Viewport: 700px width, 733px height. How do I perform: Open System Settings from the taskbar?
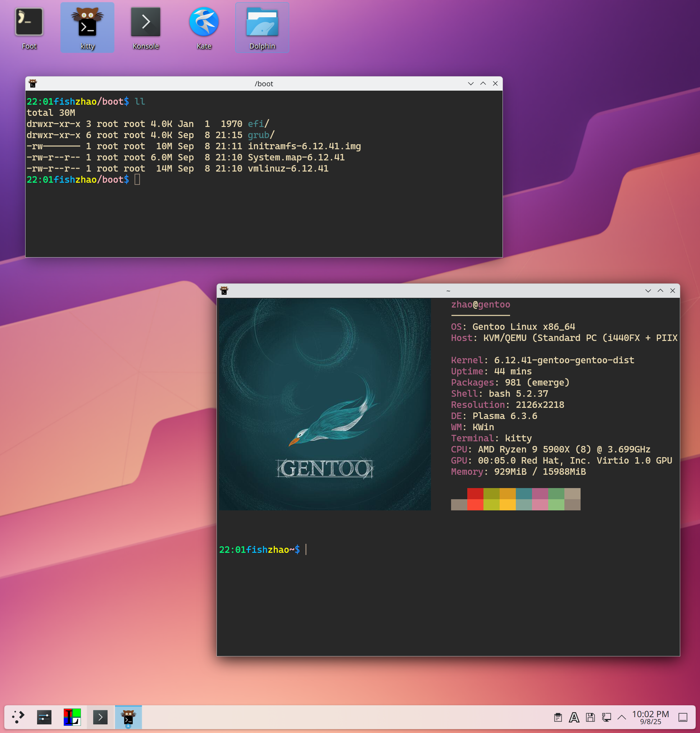pos(44,716)
